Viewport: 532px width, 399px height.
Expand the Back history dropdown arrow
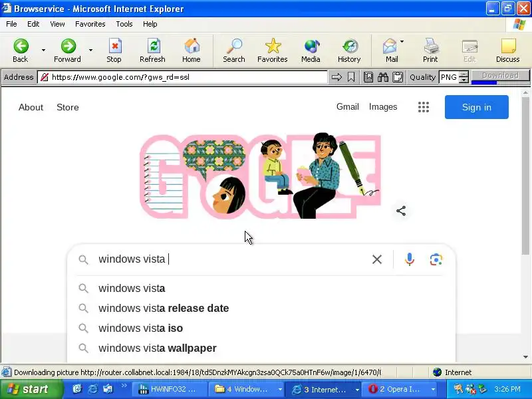[43, 51]
